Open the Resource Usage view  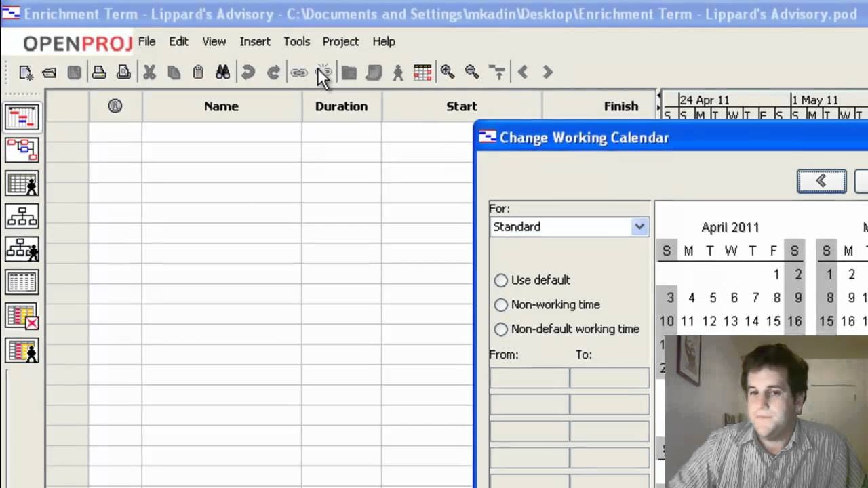tap(22, 351)
